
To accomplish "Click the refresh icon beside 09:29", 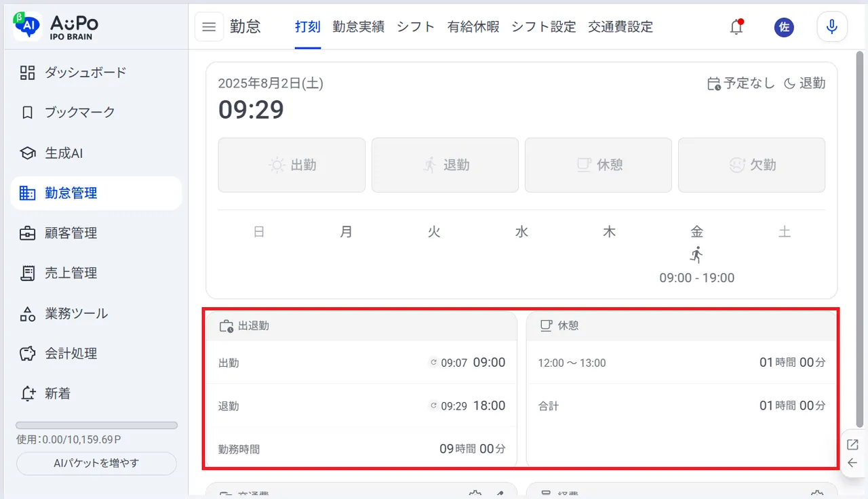I will coord(433,406).
